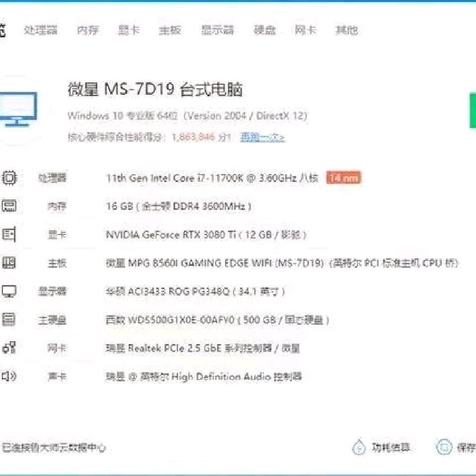Click the motherboard icon
Screen dimensions: 476x476
[9, 263]
